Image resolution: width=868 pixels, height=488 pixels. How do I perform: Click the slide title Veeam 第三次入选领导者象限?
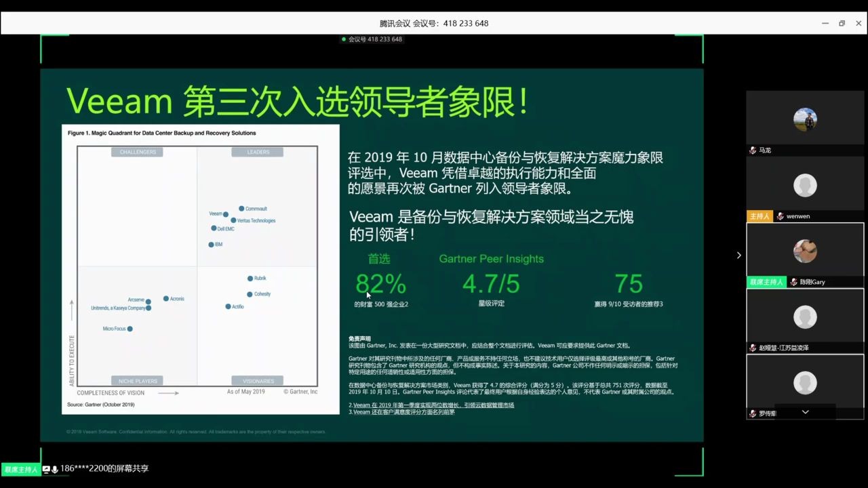[297, 101]
